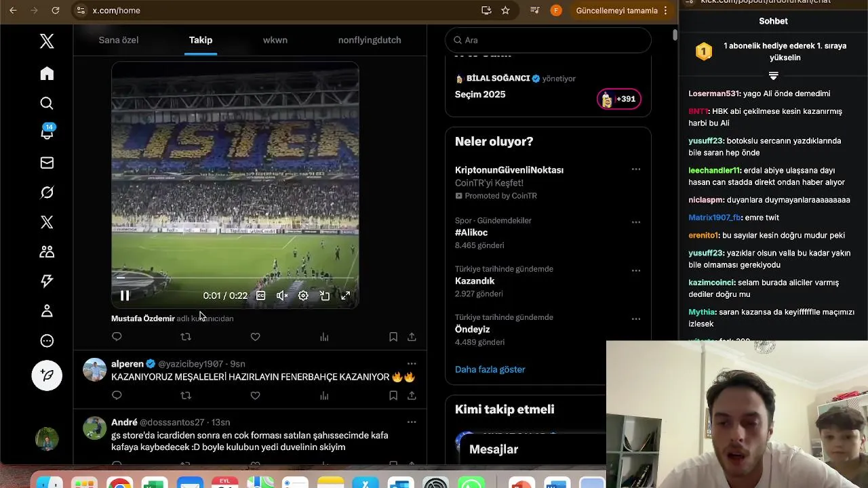868x488 pixels.
Task: Open options for Öndeyiz trend
Action: [x=636, y=319]
